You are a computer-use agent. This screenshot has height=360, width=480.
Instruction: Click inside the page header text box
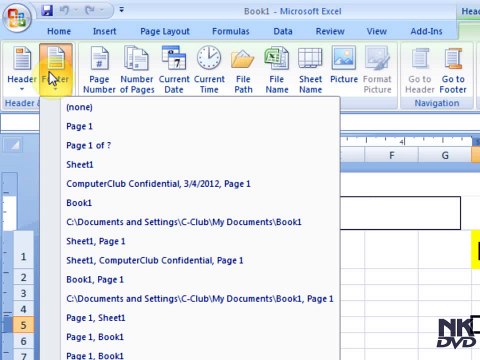click(400, 213)
